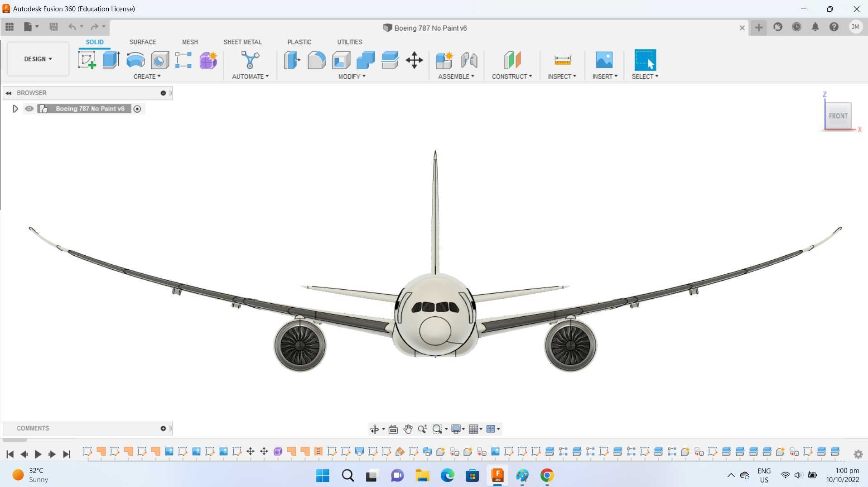Switch to the SURFACE tab
The height and width of the screenshot is (487, 868).
(x=143, y=42)
